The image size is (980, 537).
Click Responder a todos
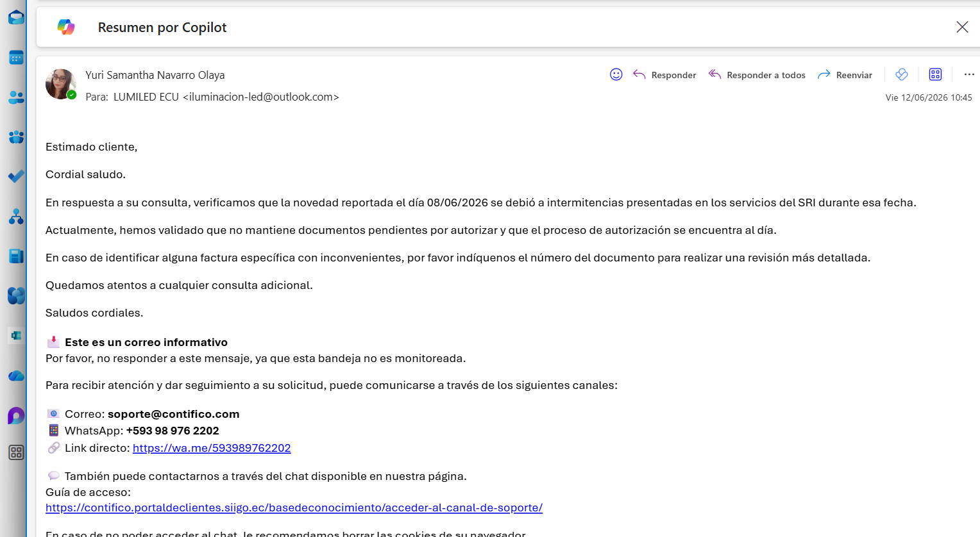pos(757,75)
